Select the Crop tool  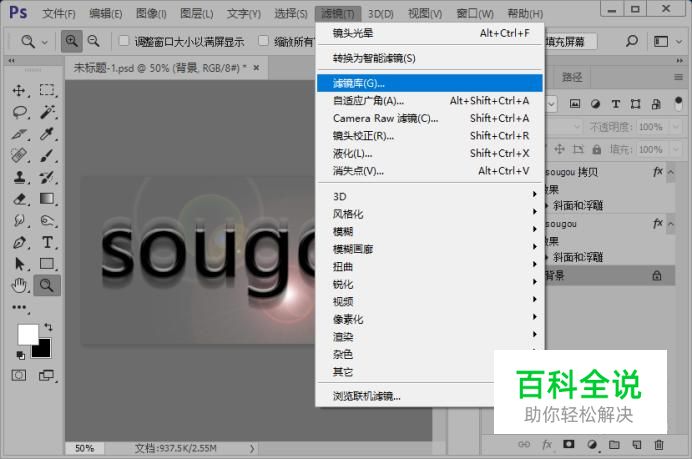(19, 134)
